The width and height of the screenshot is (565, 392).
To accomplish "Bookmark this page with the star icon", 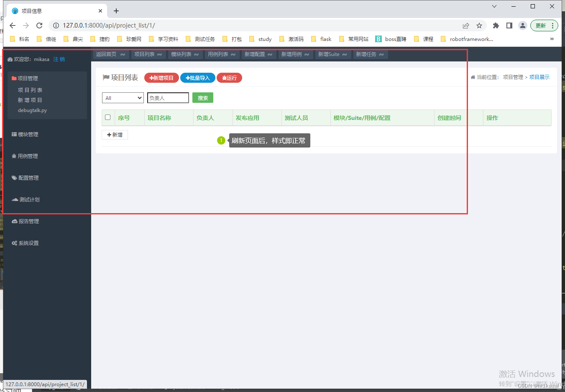I will click(x=479, y=25).
